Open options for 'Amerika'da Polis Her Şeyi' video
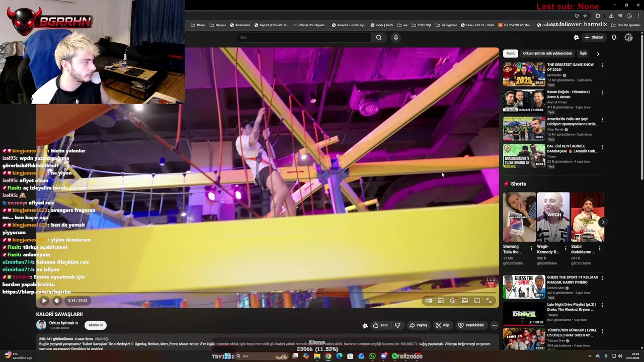Image resolution: width=644 pixels, height=362 pixels. coord(602,120)
